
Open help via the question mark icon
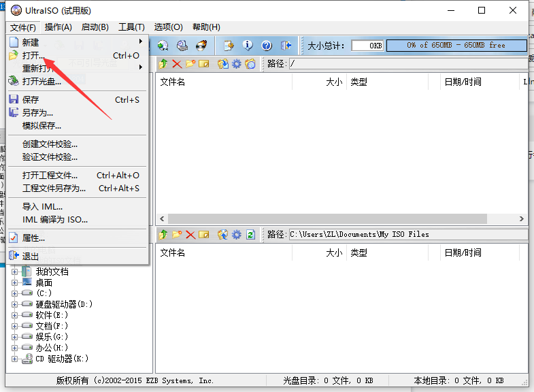pyautogui.click(x=267, y=46)
